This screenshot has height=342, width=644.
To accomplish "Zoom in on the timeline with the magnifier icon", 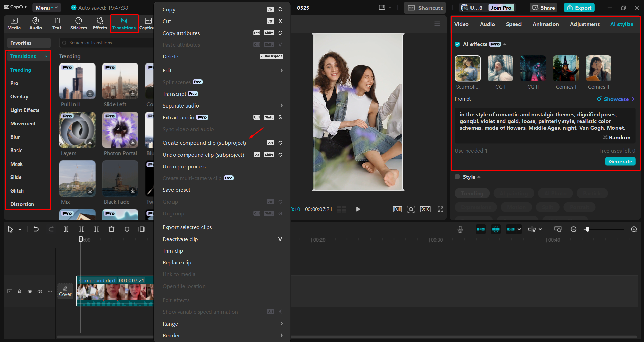I will [634, 229].
